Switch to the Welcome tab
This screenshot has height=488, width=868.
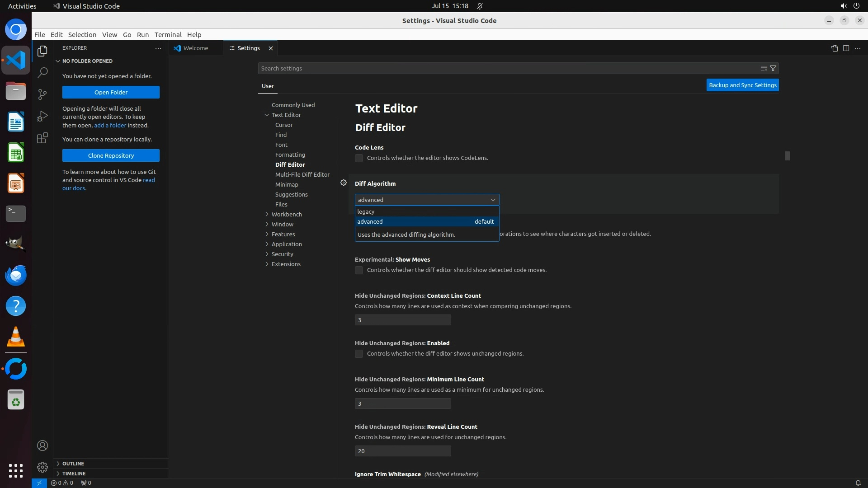click(196, 48)
